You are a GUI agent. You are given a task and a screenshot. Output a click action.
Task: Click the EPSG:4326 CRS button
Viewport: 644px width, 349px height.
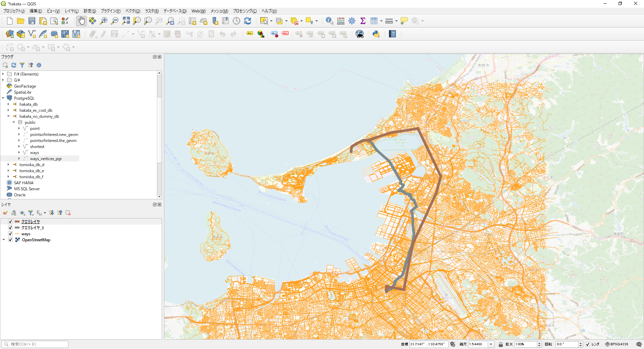(616, 344)
